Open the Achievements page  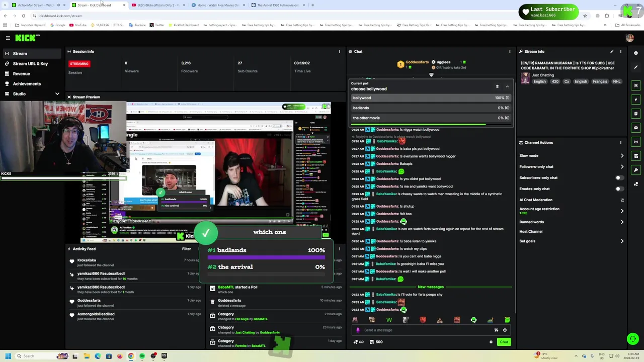(31, 83)
